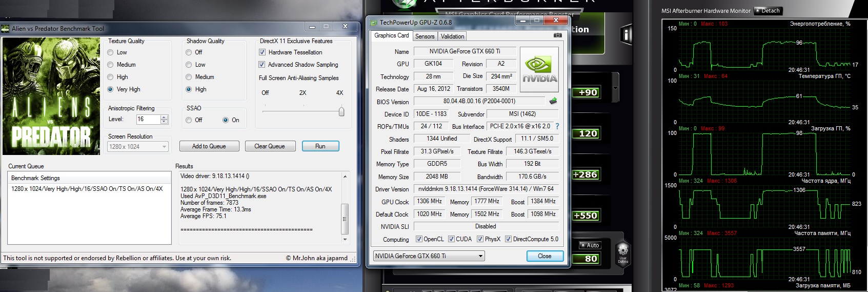Click the Aliens vs Predator cover image
The height and width of the screenshot is (292, 868).
point(51,96)
